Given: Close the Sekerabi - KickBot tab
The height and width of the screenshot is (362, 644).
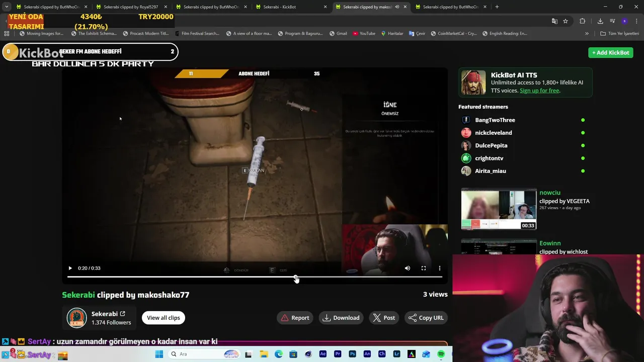Looking at the screenshot, I should [325, 7].
